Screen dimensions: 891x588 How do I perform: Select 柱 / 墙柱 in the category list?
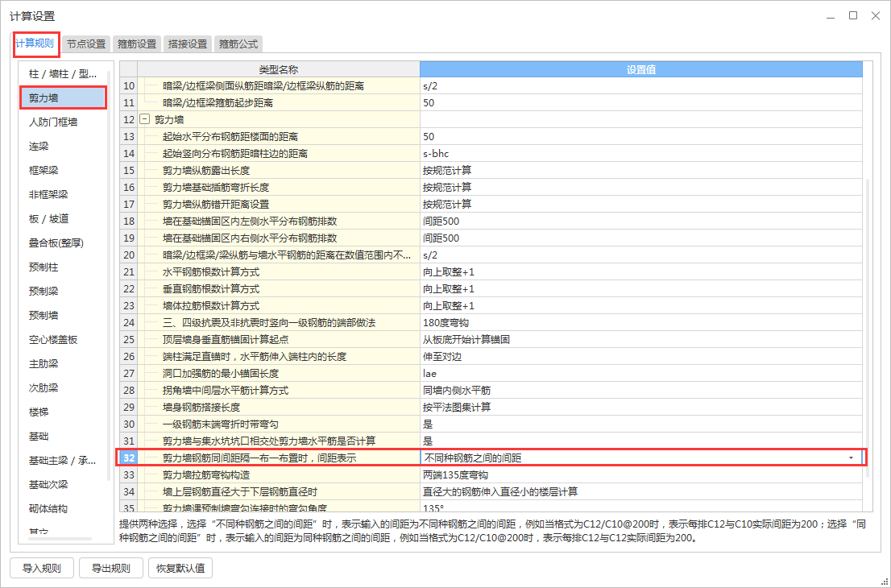click(x=63, y=74)
